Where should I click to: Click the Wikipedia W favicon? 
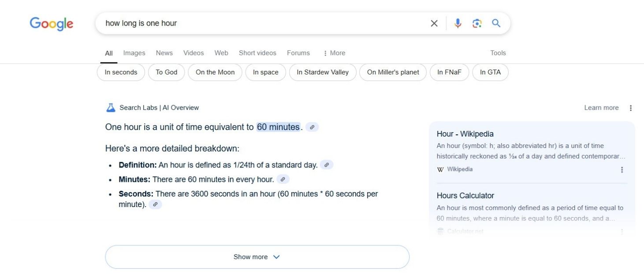pyautogui.click(x=440, y=170)
